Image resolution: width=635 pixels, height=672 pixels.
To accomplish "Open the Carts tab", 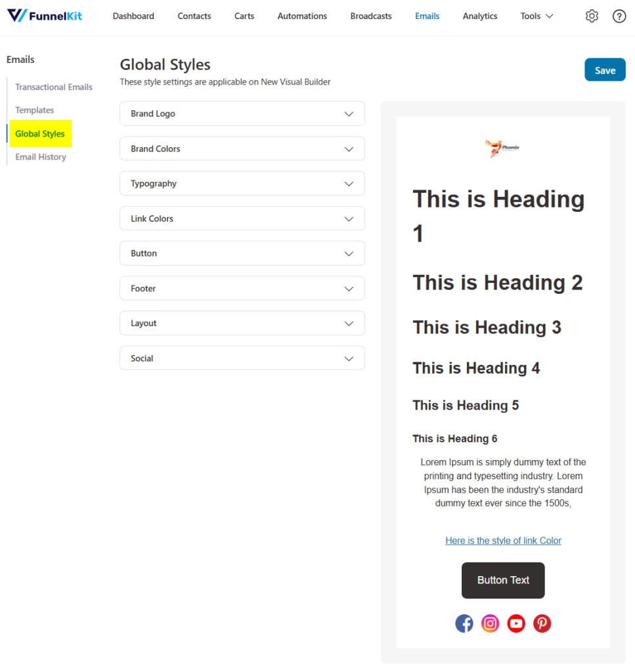I will coord(244,16).
